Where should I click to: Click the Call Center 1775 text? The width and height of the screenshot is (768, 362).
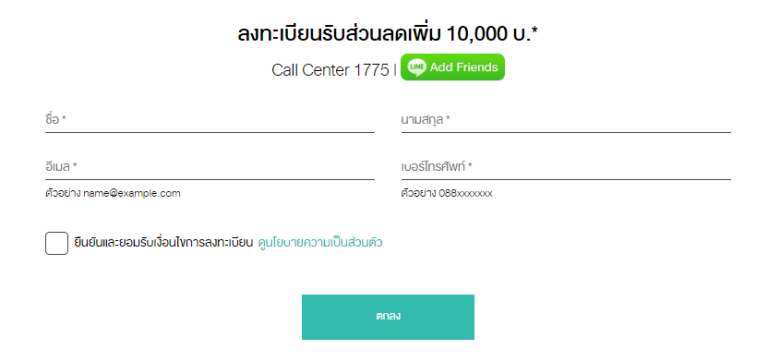[330, 71]
